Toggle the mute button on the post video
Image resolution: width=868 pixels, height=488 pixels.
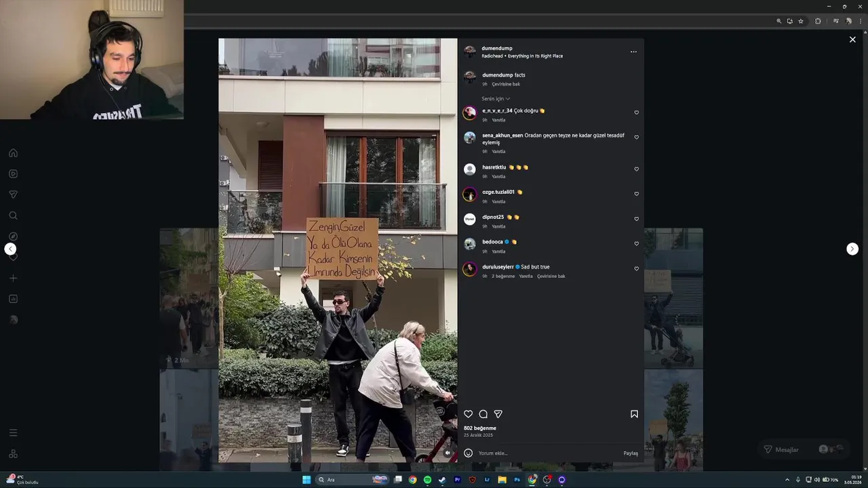click(x=448, y=453)
